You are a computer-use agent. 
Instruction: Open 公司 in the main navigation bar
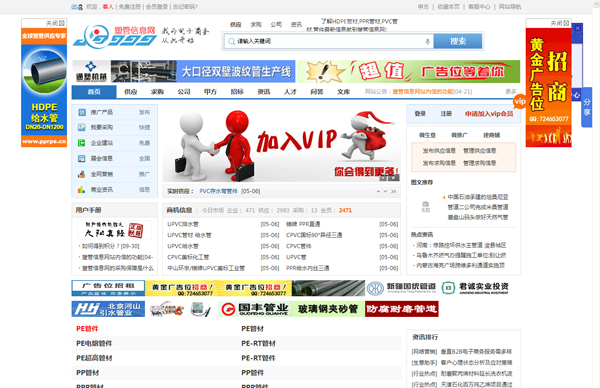point(184,92)
